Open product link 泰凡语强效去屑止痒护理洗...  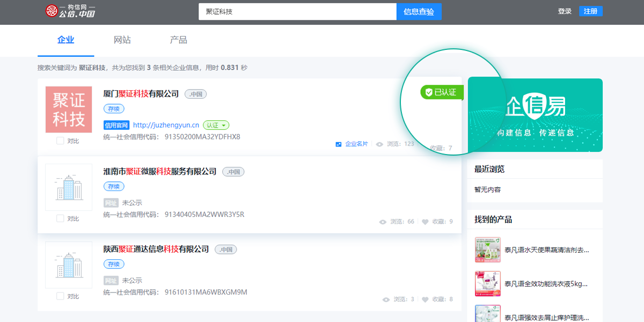click(x=547, y=318)
